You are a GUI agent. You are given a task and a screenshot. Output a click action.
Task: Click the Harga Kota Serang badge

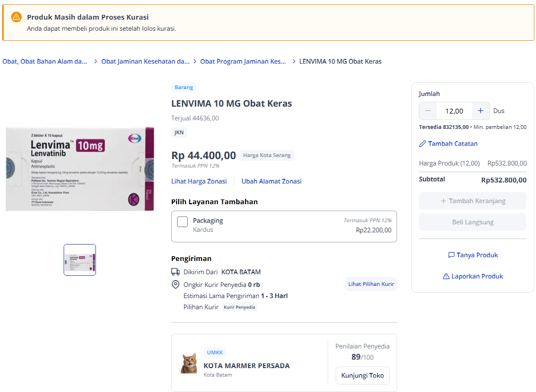click(267, 155)
